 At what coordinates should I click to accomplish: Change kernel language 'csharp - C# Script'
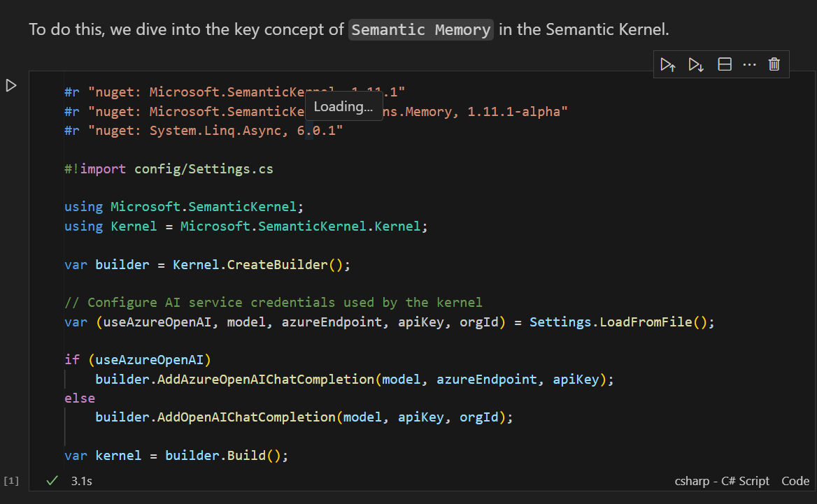click(x=722, y=481)
